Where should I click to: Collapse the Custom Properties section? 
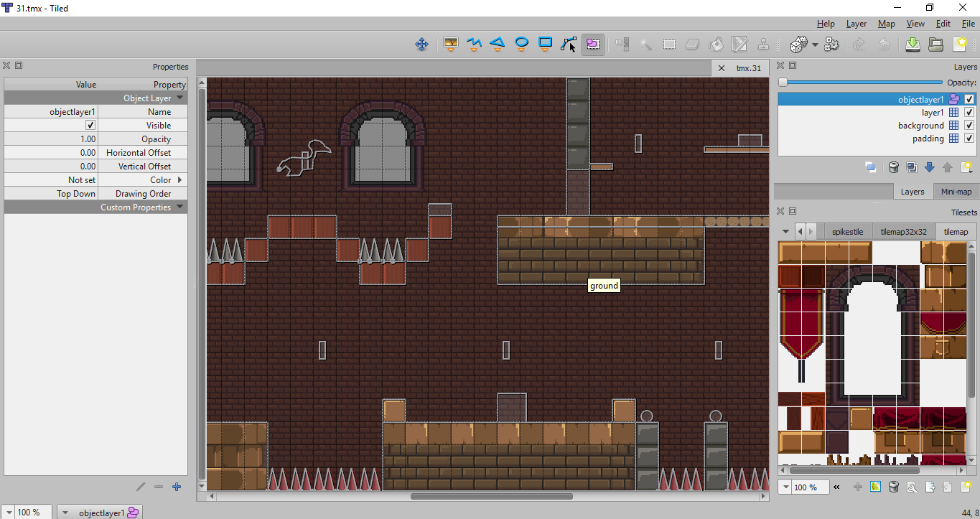(180, 207)
